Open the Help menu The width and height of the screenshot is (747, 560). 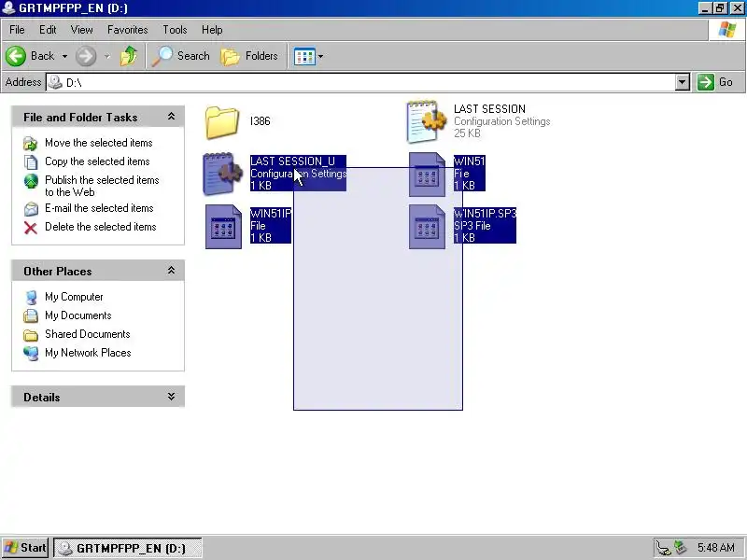(x=212, y=30)
